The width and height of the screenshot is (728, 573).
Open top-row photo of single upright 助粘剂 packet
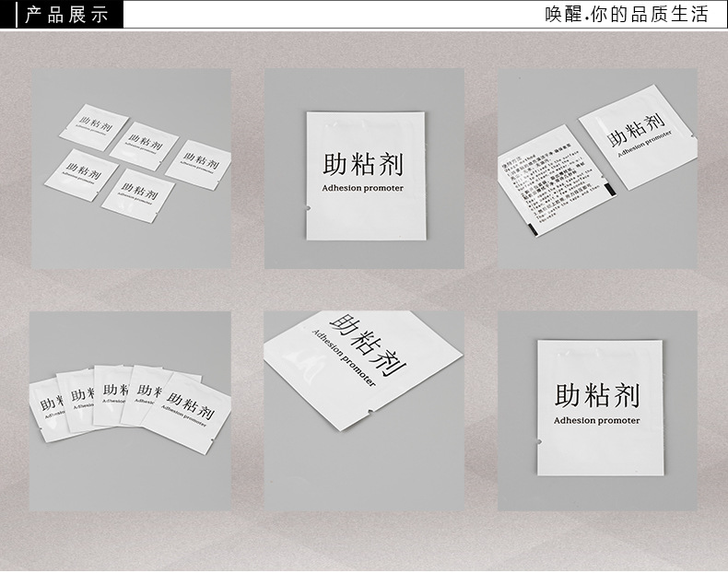(x=365, y=169)
